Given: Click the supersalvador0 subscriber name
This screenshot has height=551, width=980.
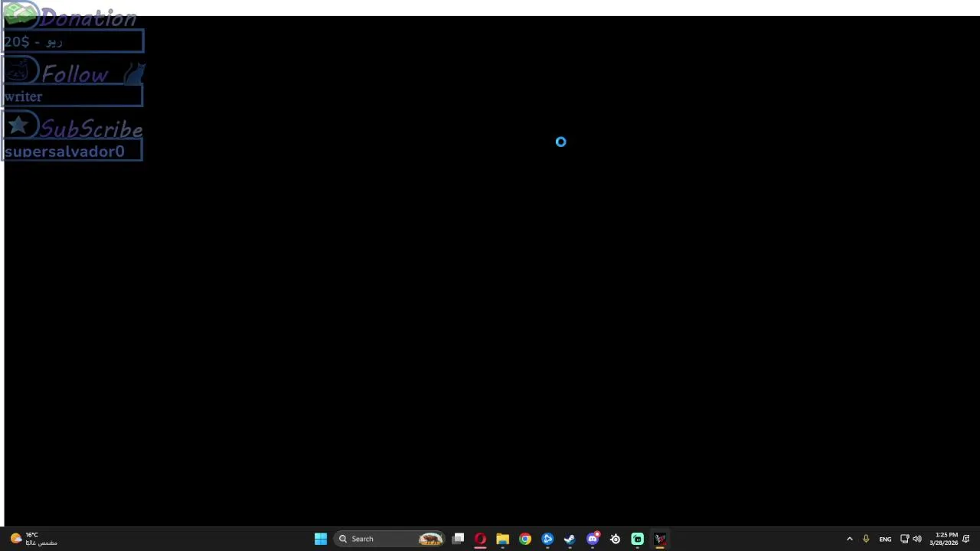Looking at the screenshot, I should (x=64, y=152).
